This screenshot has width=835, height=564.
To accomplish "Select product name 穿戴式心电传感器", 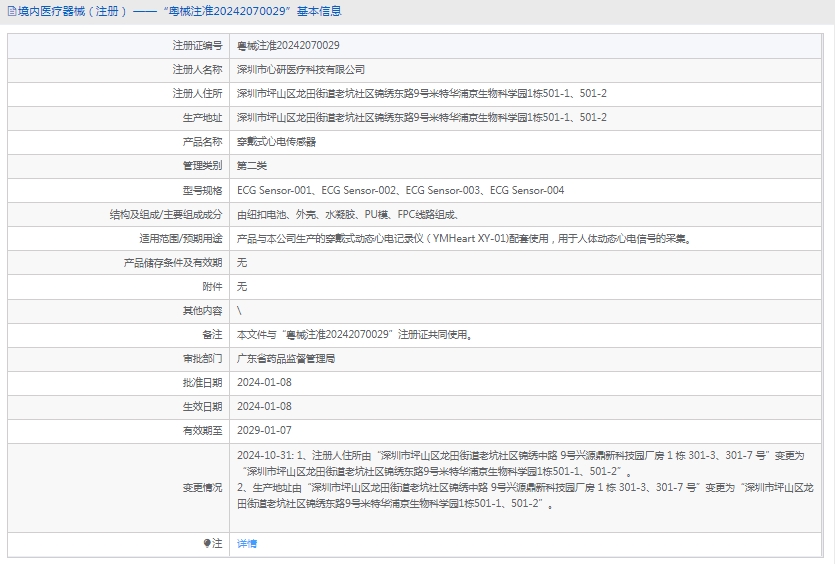I will [276, 142].
